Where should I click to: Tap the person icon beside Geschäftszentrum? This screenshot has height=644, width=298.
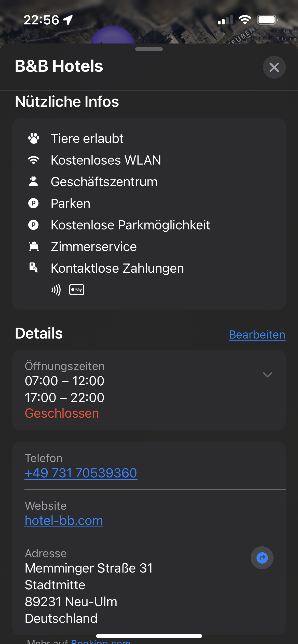[x=33, y=182]
